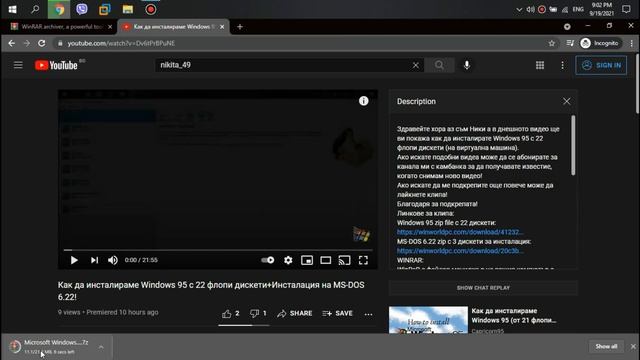Seek on the video progress bar

pos(218,249)
